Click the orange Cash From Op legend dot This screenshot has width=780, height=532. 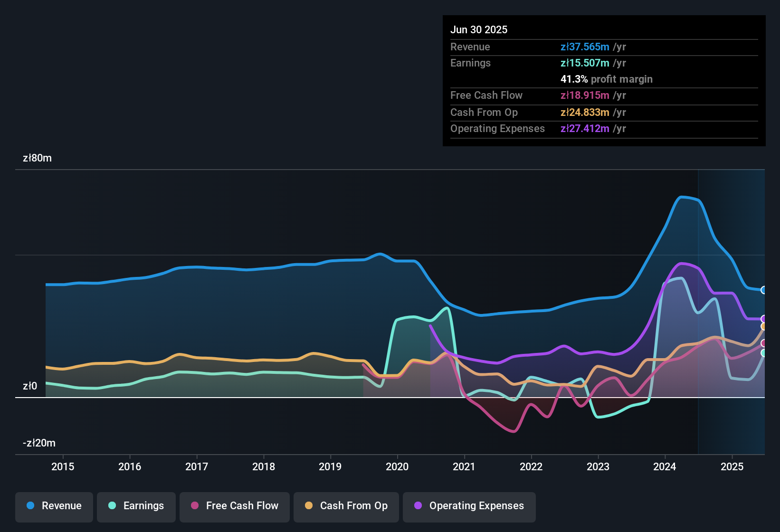309,506
